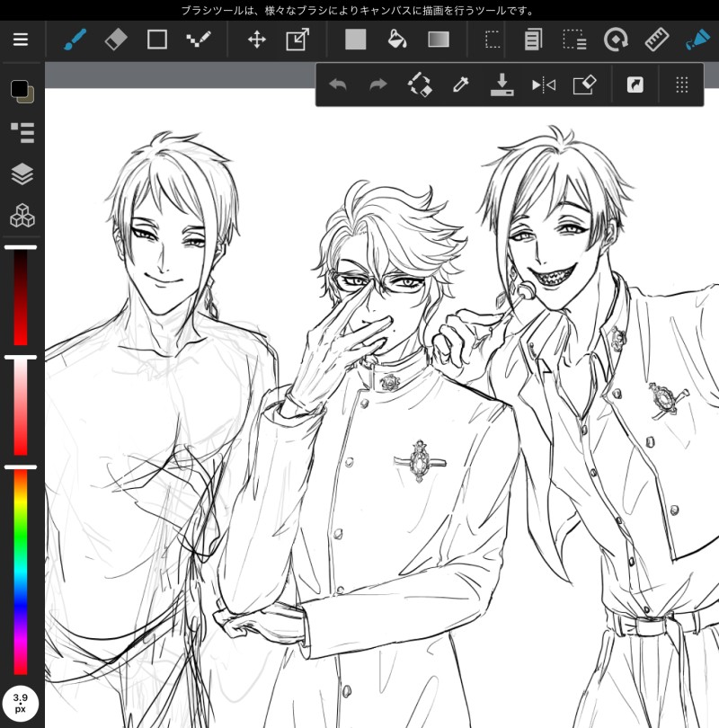Image resolution: width=719 pixels, height=728 pixels.
Task: Redo the undone stroke
Action: click(378, 85)
